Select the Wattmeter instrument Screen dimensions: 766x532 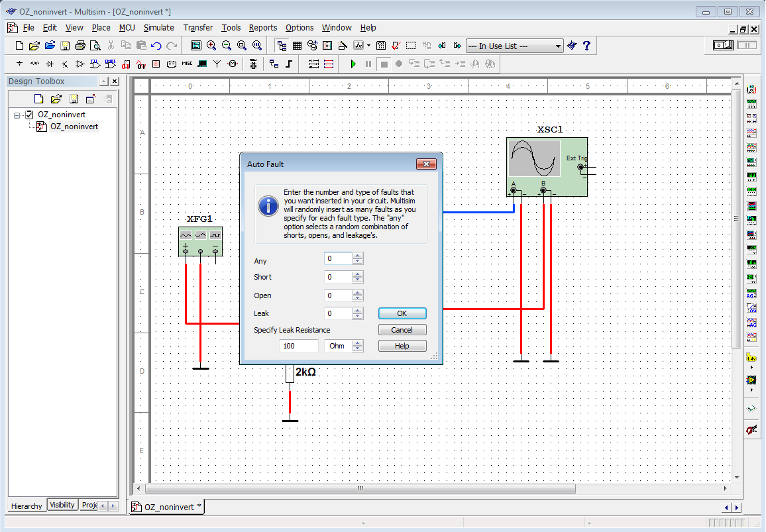point(751,118)
